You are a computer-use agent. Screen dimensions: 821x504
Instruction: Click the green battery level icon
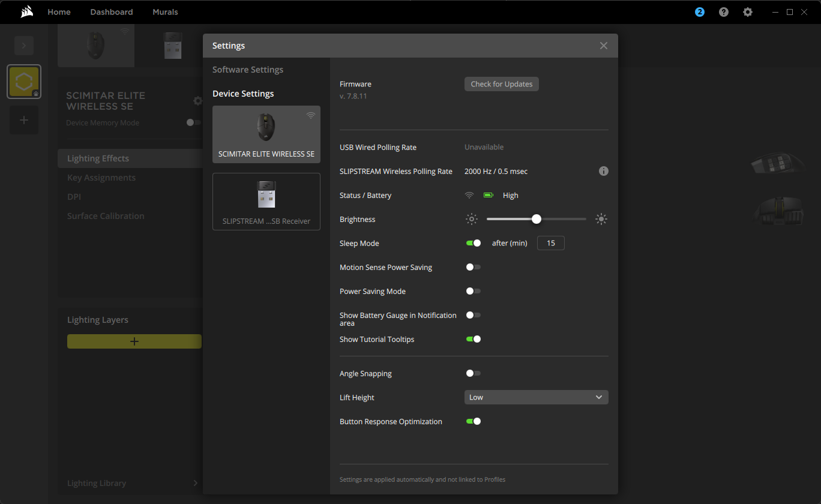point(489,195)
